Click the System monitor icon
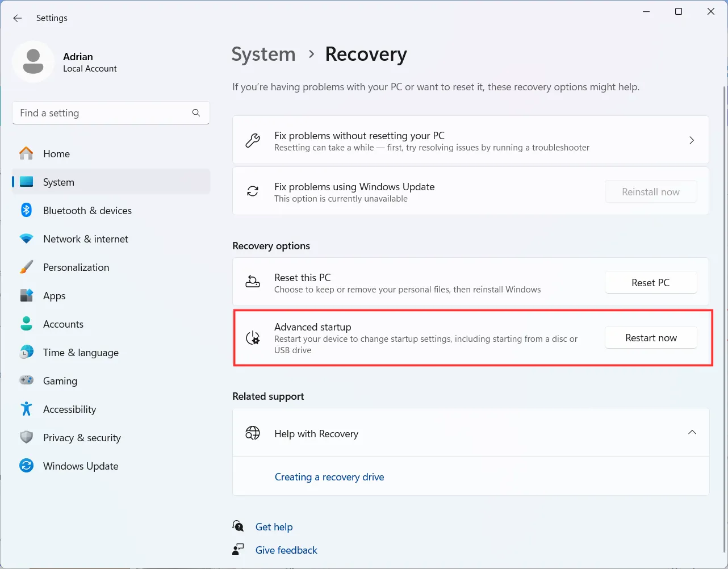The width and height of the screenshot is (728, 569). coord(26,182)
